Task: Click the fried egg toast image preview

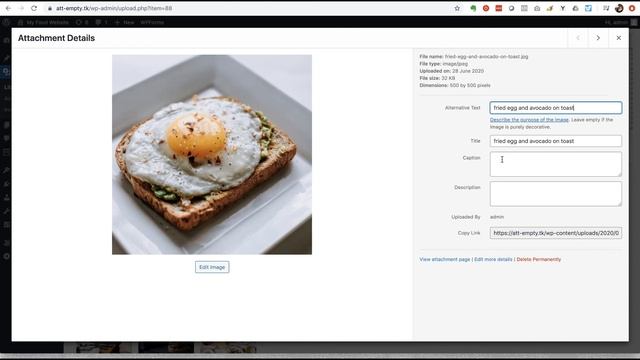Action: pos(212,155)
